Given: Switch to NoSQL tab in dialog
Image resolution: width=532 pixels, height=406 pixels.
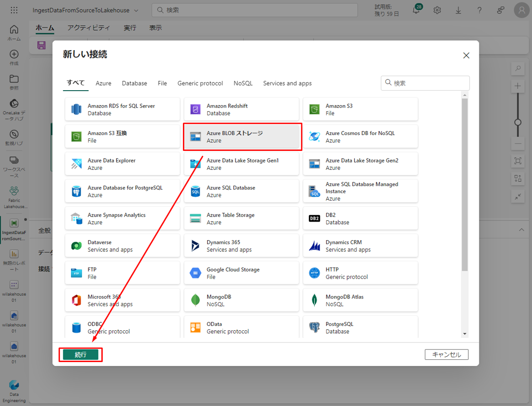Looking at the screenshot, I should point(243,83).
